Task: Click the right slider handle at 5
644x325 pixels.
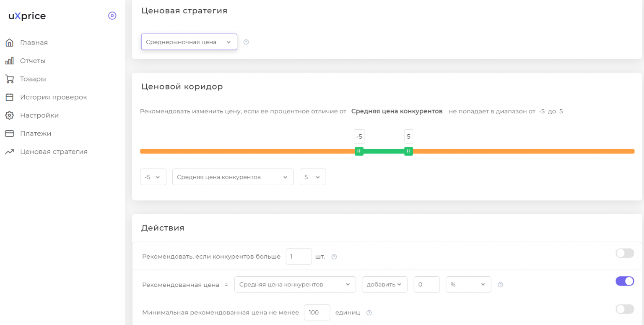Action: [408, 151]
